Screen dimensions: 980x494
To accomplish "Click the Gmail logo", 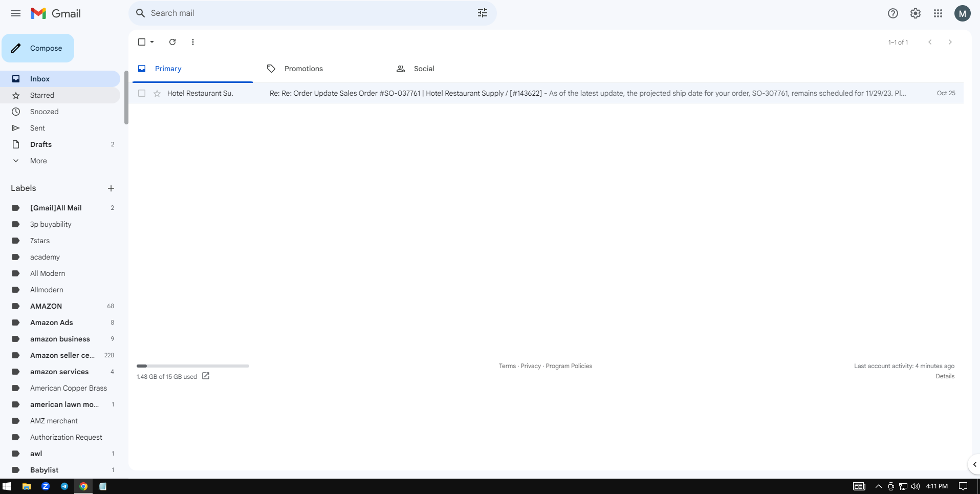I will click(56, 13).
